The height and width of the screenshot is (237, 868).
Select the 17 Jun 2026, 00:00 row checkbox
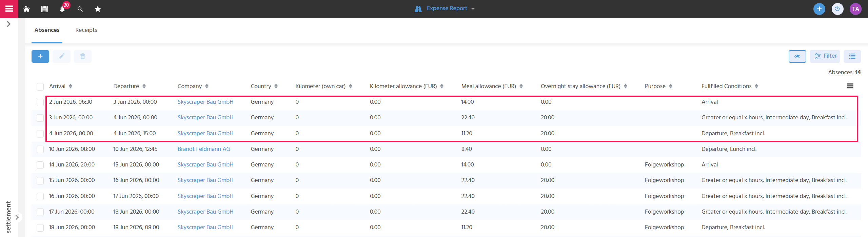pyautogui.click(x=40, y=212)
